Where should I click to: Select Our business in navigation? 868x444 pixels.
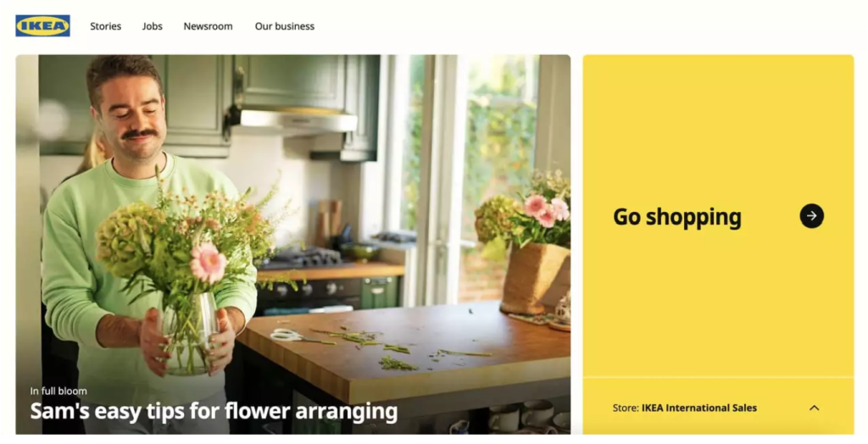[285, 26]
